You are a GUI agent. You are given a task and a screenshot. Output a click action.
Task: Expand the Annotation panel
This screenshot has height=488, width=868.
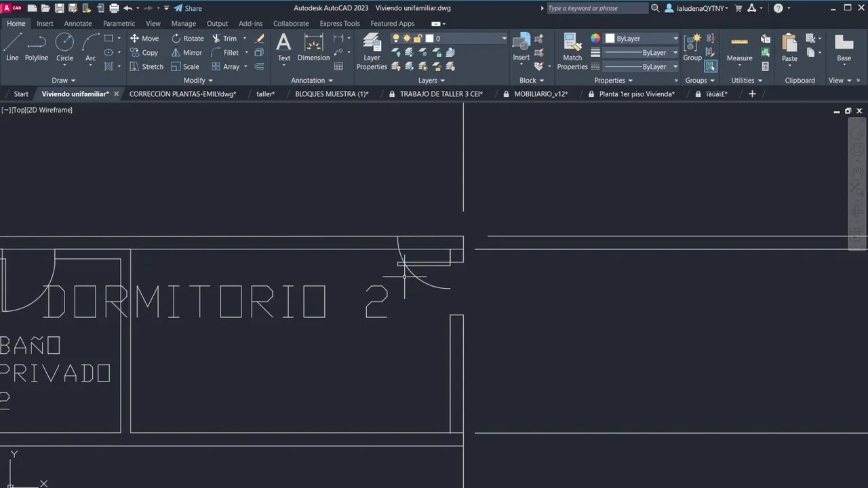[x=313, y=80]
